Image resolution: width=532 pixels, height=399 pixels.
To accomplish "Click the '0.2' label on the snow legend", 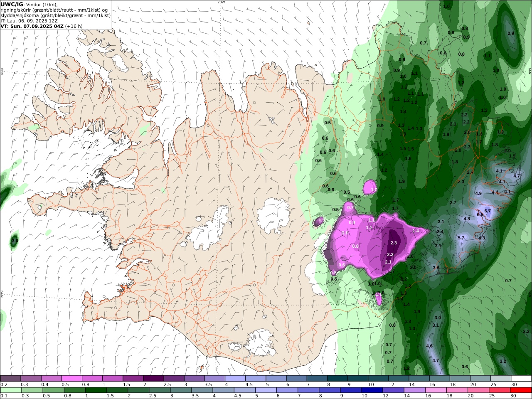I will [3, 384].
